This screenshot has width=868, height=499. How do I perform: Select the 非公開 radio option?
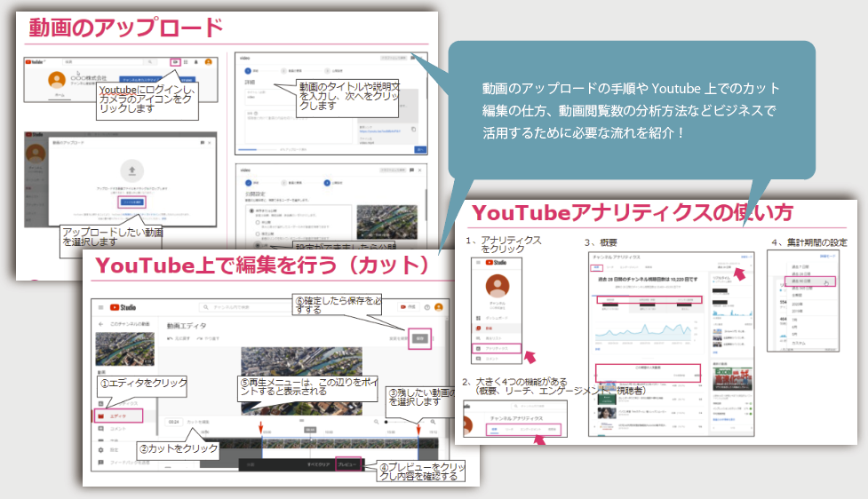[258, 222]
